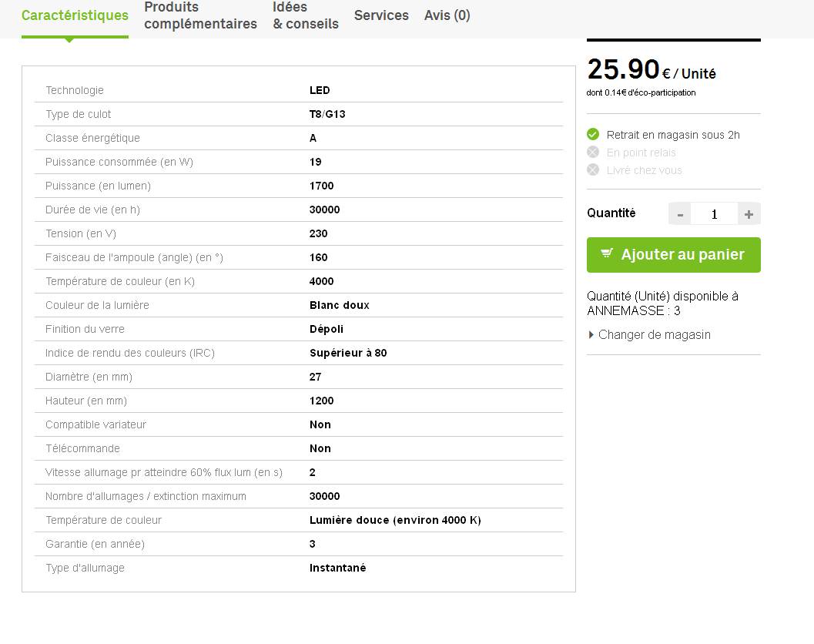Click the éco-participation note under the price
The width and height of the screenshot is (814, 644).
click(641, 92)
